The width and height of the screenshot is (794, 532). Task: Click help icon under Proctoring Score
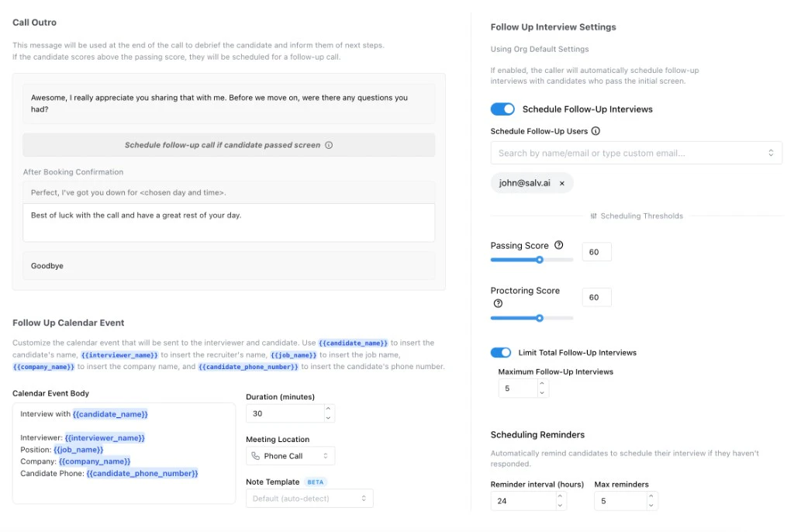click(x=498, y=303)
